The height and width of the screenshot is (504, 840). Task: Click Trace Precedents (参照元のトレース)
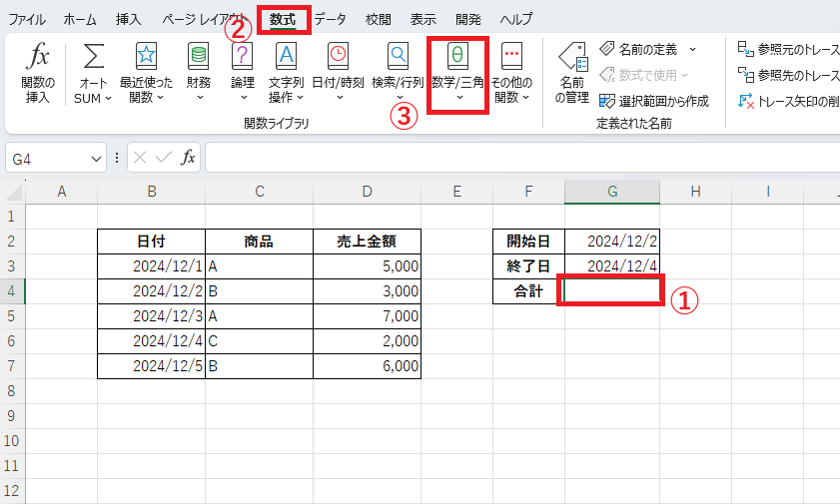coord(788,49)
